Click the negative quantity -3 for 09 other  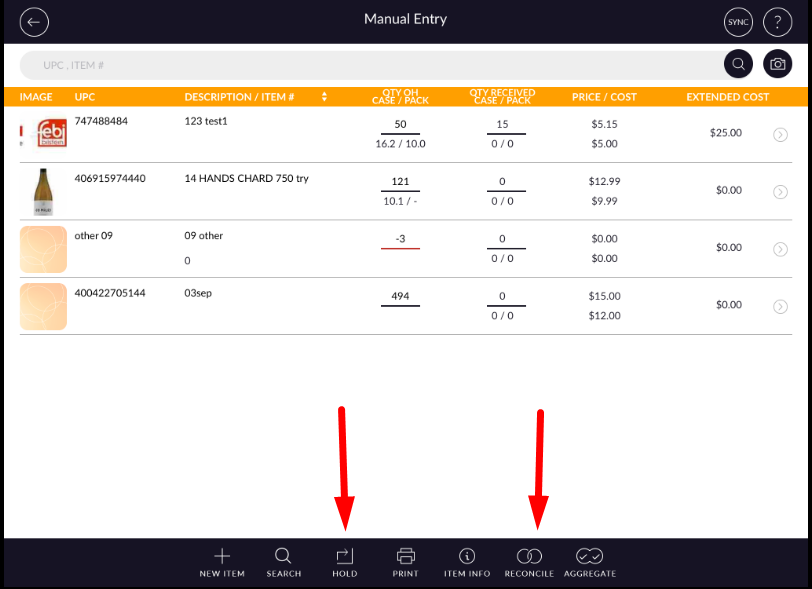tap(400, 239)
